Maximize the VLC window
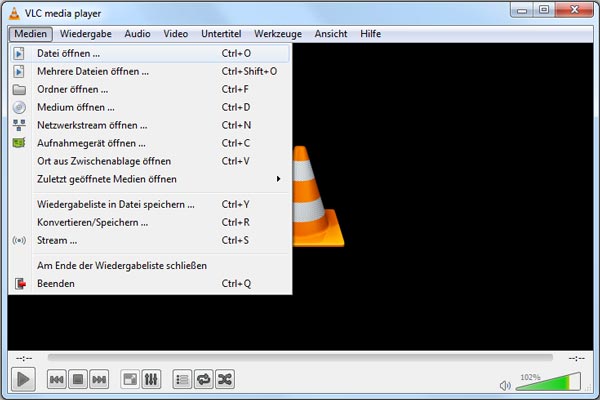The image size is (600, 400). [544, 10]
